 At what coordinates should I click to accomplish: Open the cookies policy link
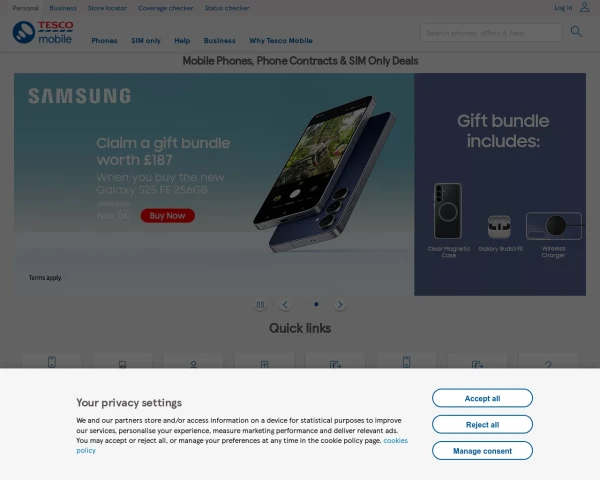point(395,441)
